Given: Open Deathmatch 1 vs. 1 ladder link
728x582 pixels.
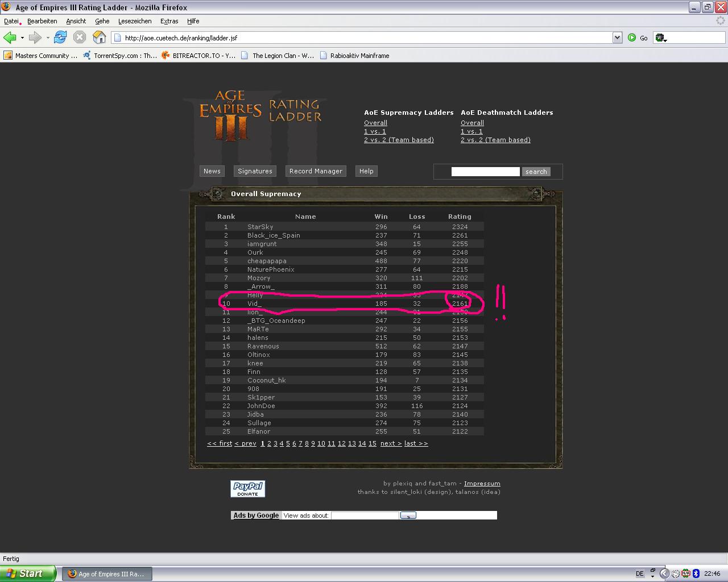Looking at the screenshot, I should (x=471, y=131).
